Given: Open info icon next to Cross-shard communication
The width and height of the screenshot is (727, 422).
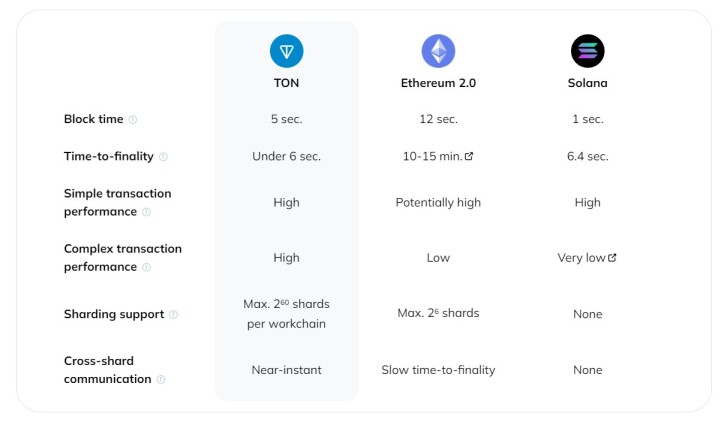Looking at the screenshot, I should pyautogui.click(x=161, y=379).
